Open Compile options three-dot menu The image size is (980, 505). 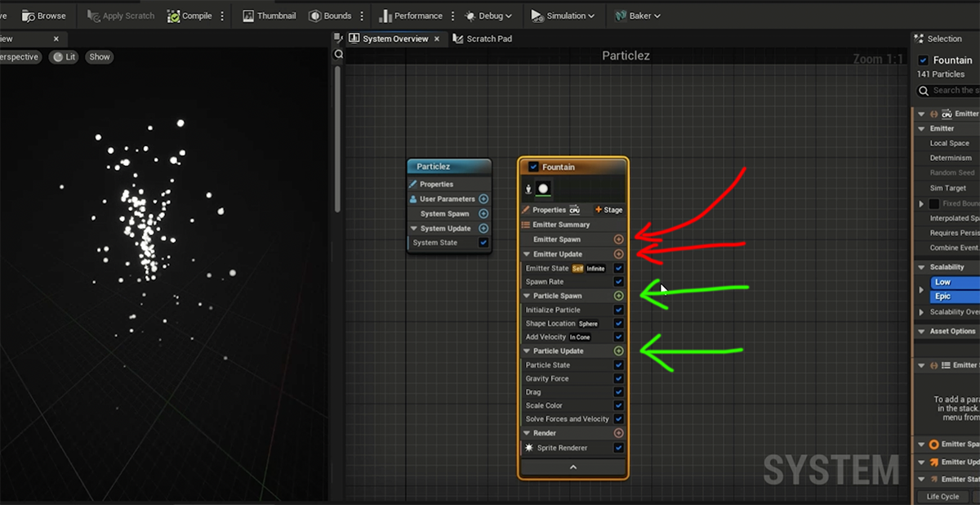tap(222, 16)
